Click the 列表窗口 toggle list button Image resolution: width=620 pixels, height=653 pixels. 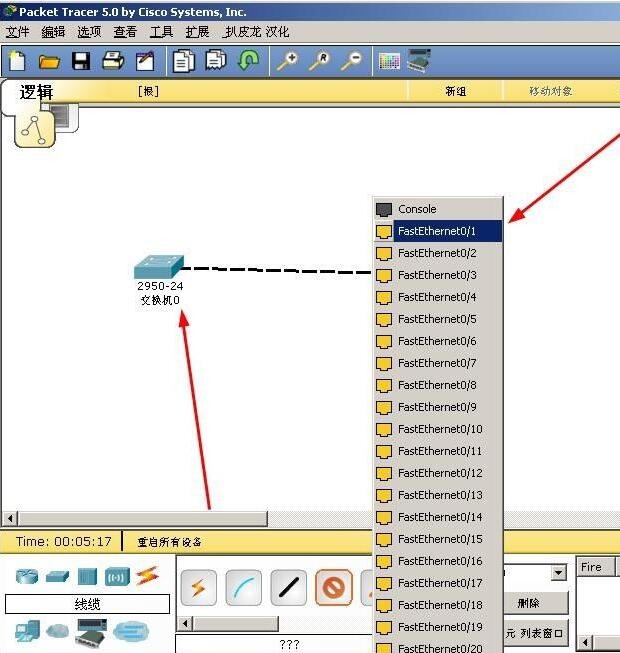(536, 634)
